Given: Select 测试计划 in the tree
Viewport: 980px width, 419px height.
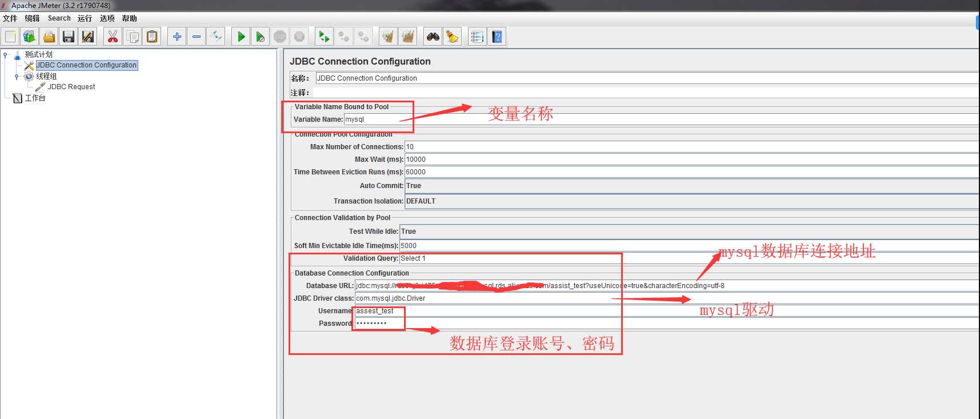Looking at the screenshot, I should [x=38, y=54].
